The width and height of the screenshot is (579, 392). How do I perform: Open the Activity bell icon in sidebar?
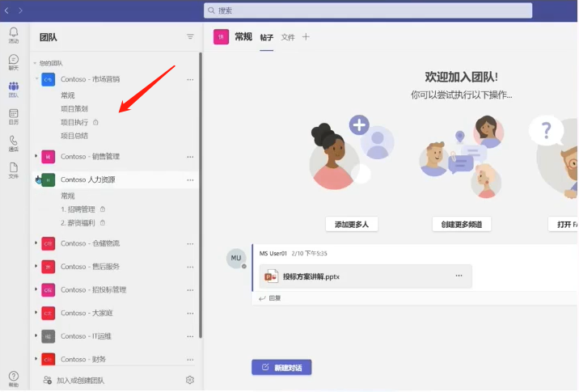point(13,35)
